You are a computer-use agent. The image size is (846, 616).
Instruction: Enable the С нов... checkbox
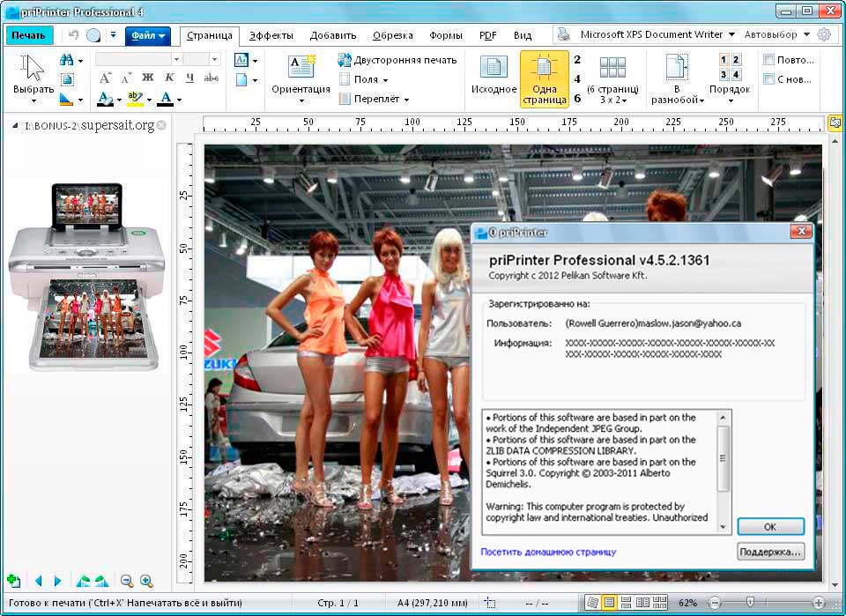tap(768, 79)
